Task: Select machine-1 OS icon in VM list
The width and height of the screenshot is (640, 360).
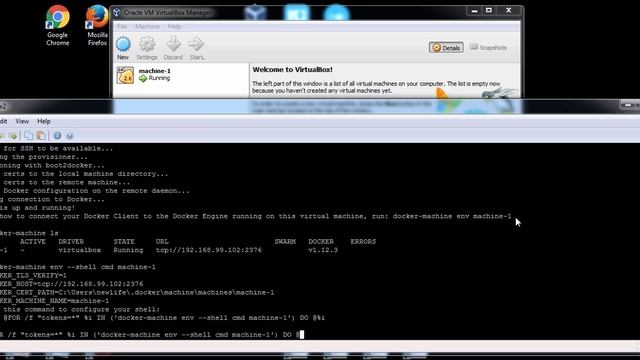Action: (125, 75)
